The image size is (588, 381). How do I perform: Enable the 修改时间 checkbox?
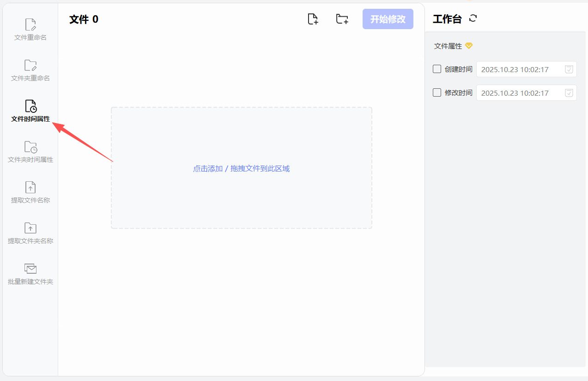(437, 92)
